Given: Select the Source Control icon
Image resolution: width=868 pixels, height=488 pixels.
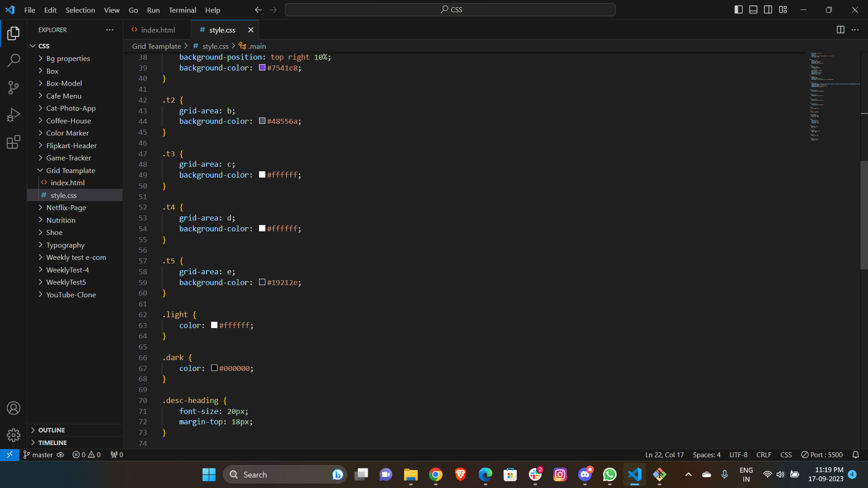Looking at the screenshot, I should coord(14,87).
